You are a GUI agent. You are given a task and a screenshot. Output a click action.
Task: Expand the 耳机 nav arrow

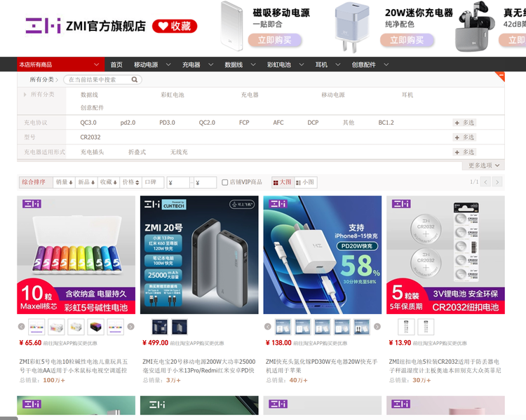pos(338,65)
